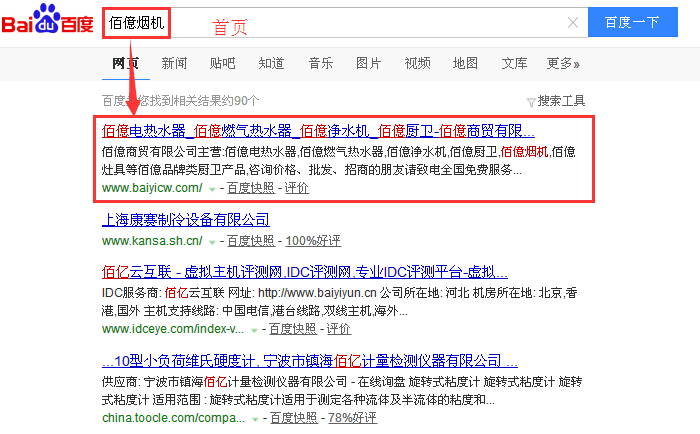Open the 音乐 tab
700x434 pixels.
click(321, 63)
